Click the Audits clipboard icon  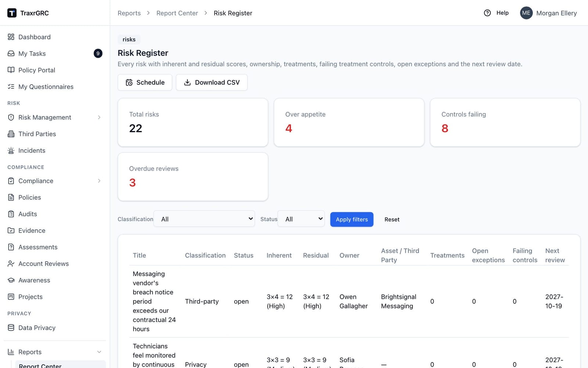tap(11, 214)
